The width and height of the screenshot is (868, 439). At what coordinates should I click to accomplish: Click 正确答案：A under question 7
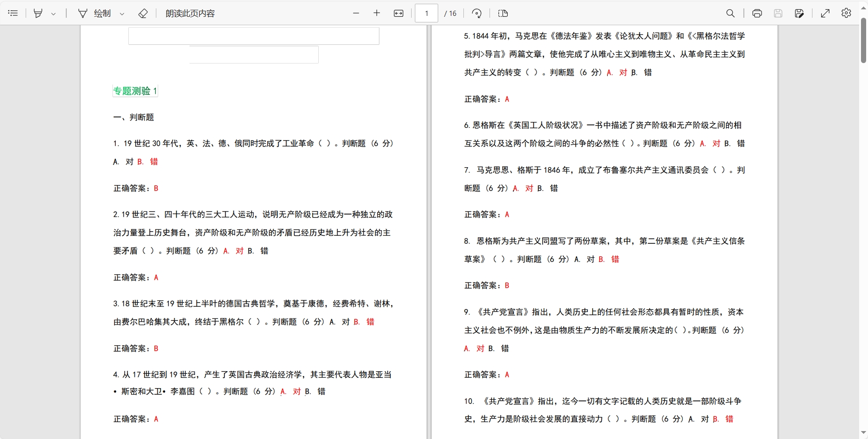point(487,214)
